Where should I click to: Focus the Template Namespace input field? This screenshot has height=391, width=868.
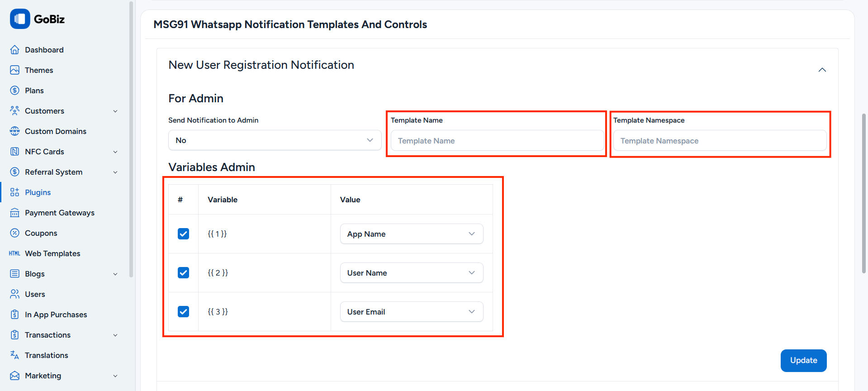coord(719,141)
